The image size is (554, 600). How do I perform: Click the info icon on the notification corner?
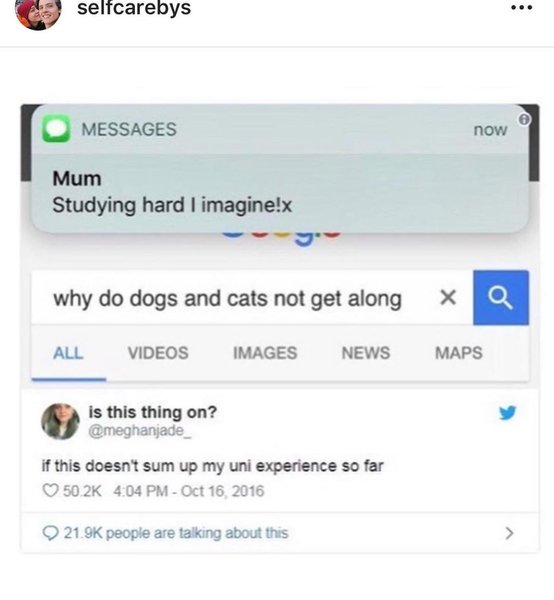tap(524, 119)
